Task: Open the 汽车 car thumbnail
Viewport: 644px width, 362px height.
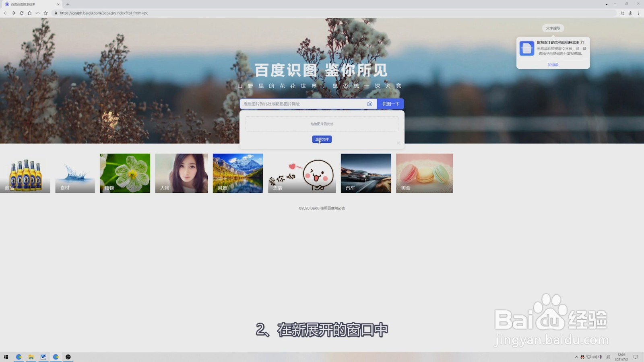Action: point(366,173)
